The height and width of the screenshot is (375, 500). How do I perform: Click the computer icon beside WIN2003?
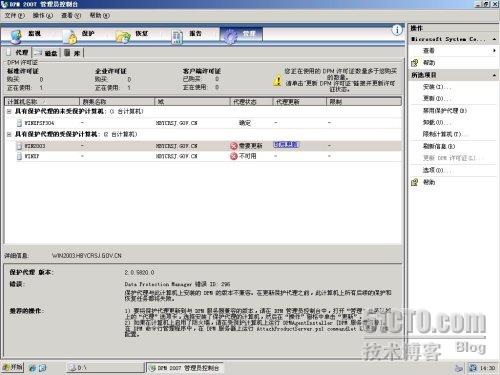[x=19, y=146]
